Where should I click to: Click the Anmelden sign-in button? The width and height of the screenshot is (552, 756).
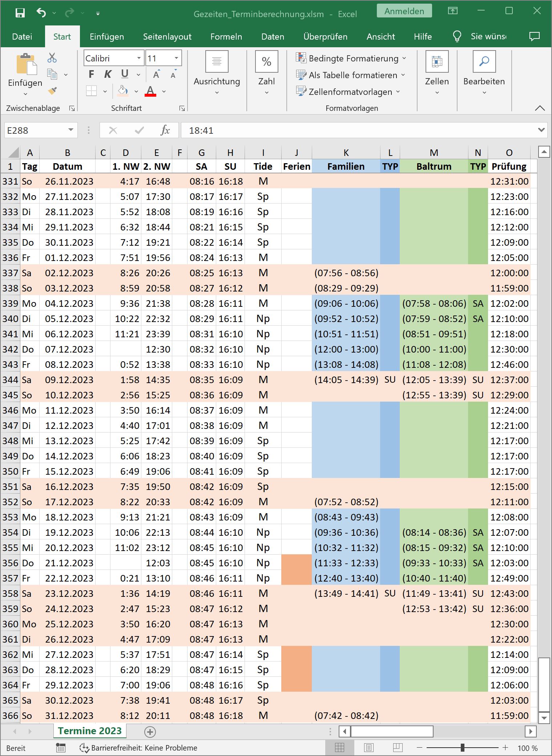(404, 11)
